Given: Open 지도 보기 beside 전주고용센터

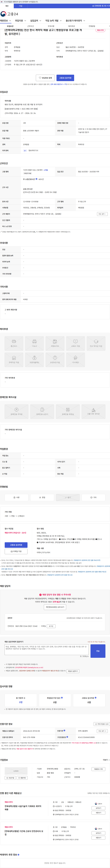Looking at the screenshot, I should point(102,731).
